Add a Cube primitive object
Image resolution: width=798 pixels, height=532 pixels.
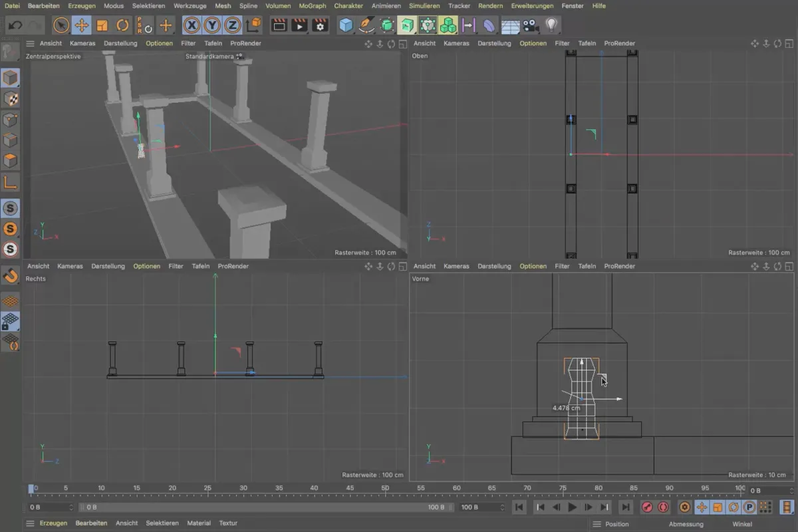(x=346, y=26)
